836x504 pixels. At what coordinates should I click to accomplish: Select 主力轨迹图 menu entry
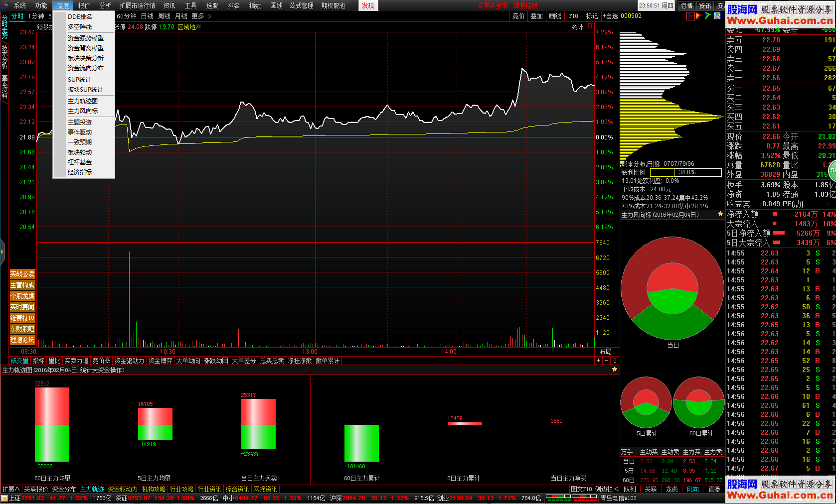[x=84, y=101]
